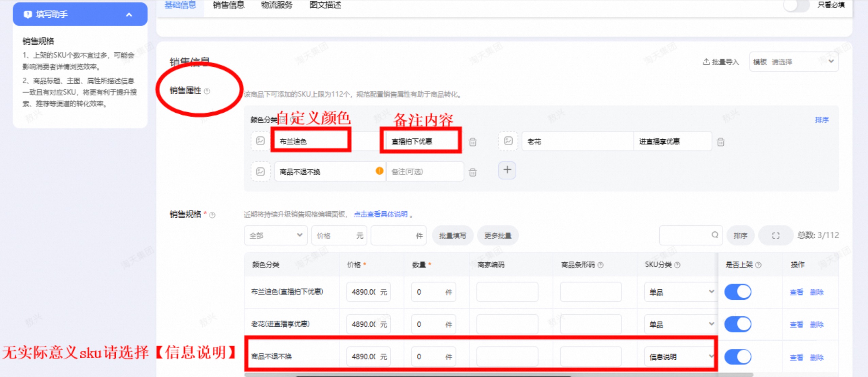
Task: Open the 模板 请选择 dropdown
Action: (x=794, y=62)
